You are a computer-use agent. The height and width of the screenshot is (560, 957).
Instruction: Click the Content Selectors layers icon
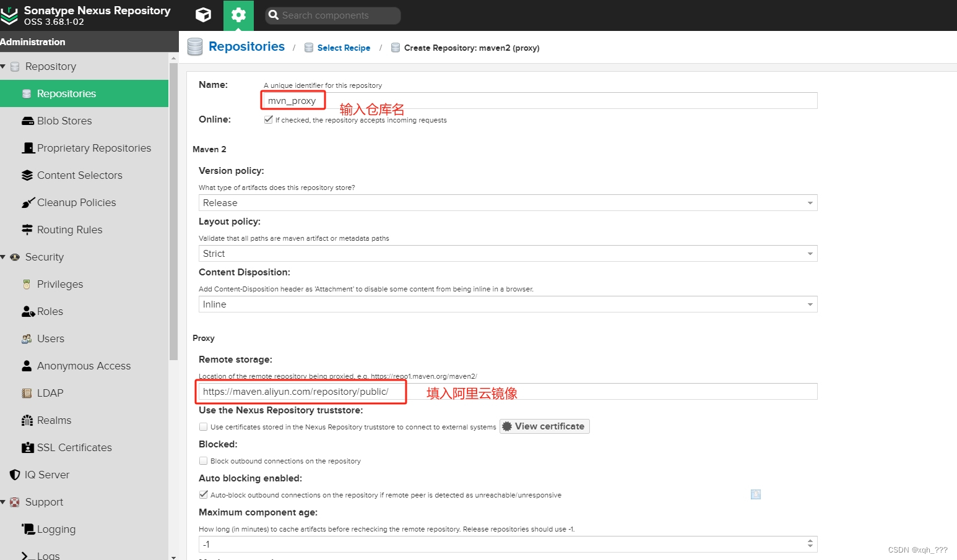tap(27, 175)
